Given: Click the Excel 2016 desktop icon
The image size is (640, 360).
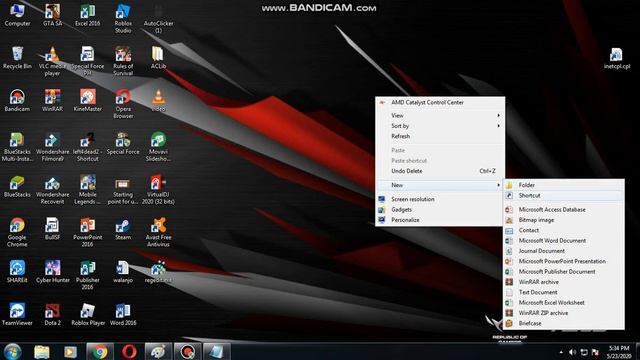Looking at the screenshot, I should (87, 16).
